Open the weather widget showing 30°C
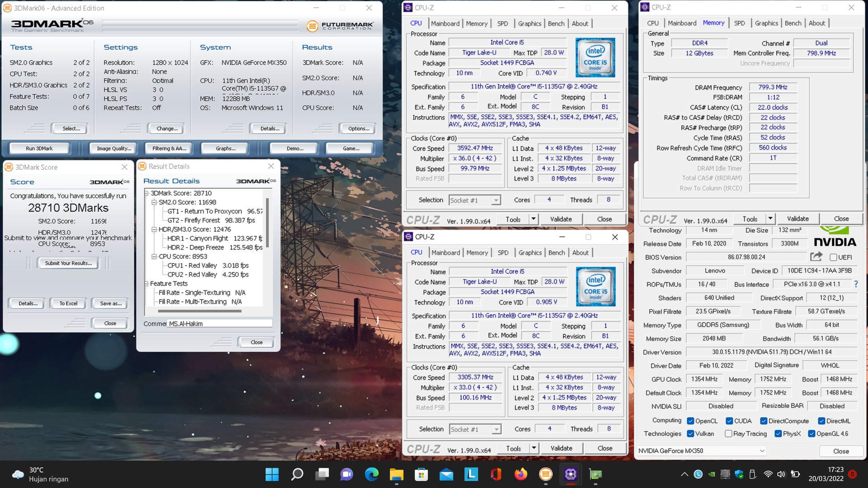This screenshot has width=868, height=488. 41,474
